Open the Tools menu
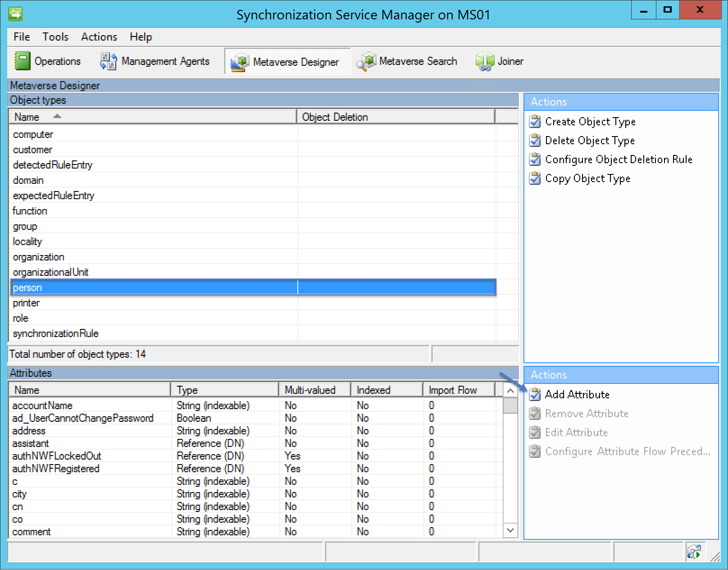Viewport: 728px width, 570px height. pyautogui.click(x=55, y=37)
